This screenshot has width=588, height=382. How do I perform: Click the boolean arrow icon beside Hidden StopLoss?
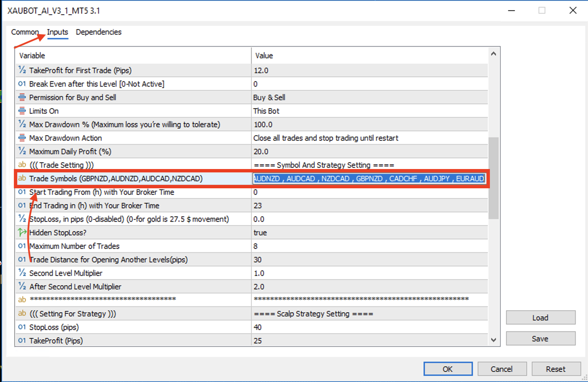point(22,233)
